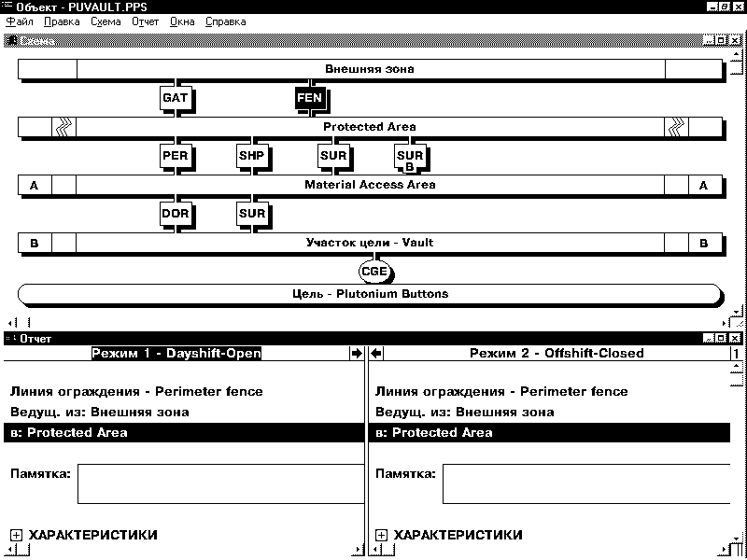Click the Режим 1 - Dayshift-Open header

[176, 354]
